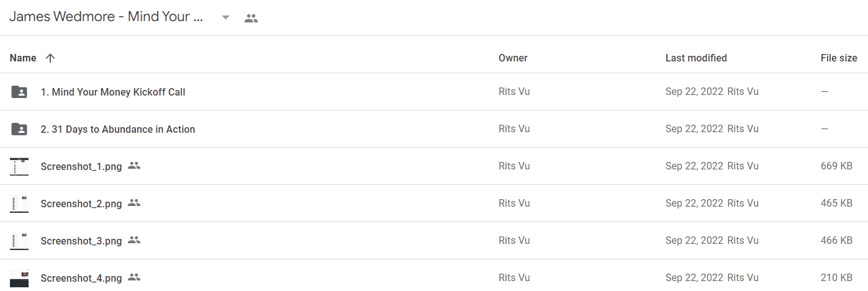Click the shared icon next to Screenshot_1.png

(x=134, y=166)
